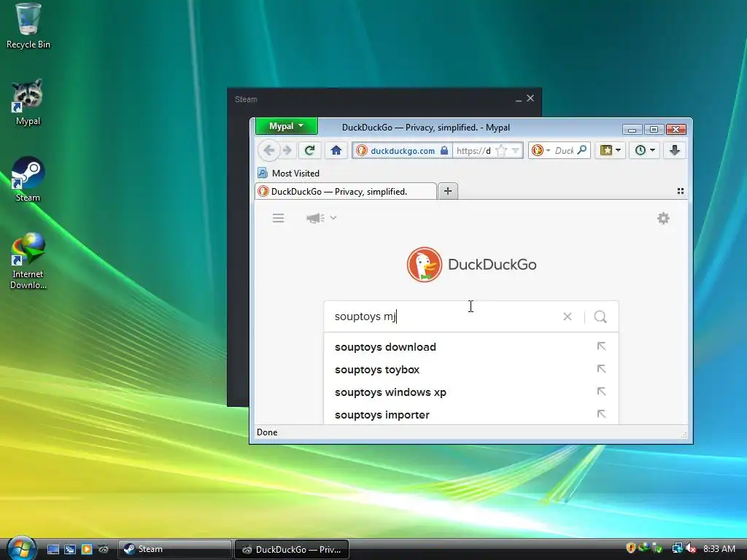Click the padlock security icon in address bar
This screenshot has height=560, width=747.
pyautogui.click(x=444, y=150)
